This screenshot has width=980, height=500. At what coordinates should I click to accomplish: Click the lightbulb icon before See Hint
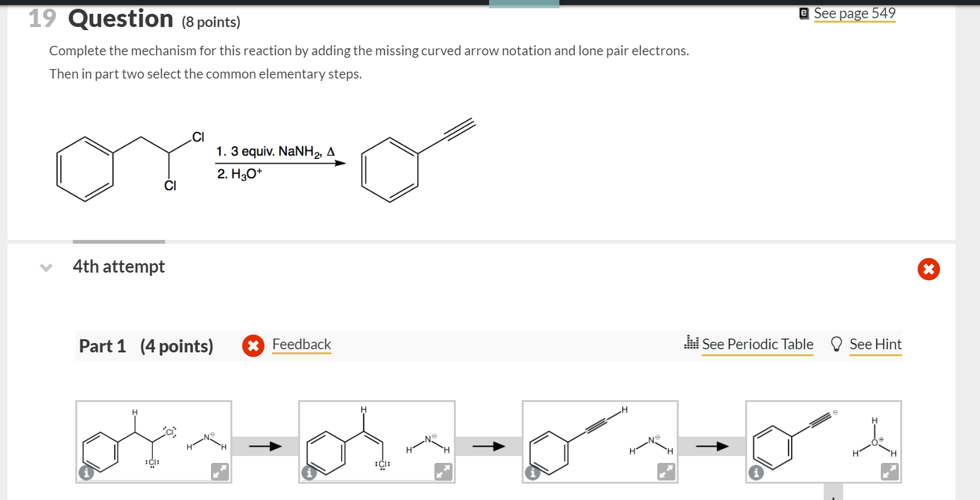click(836, 344)
